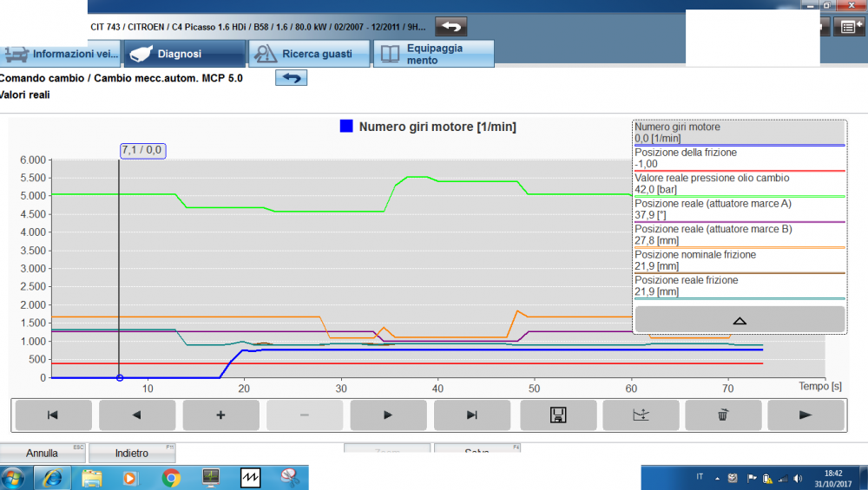The image size is (868, 490).
Task: Delete the recording with trash icon
Action: (x=722, y=415)
